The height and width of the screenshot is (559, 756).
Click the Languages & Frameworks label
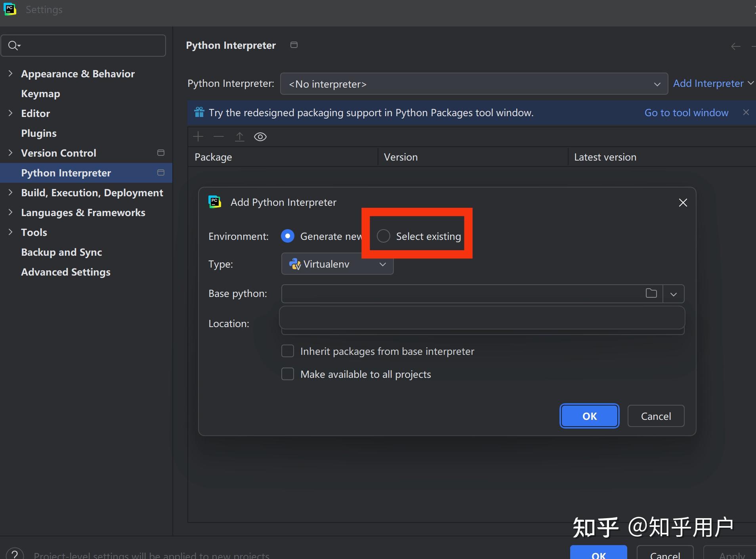point(83,212)
